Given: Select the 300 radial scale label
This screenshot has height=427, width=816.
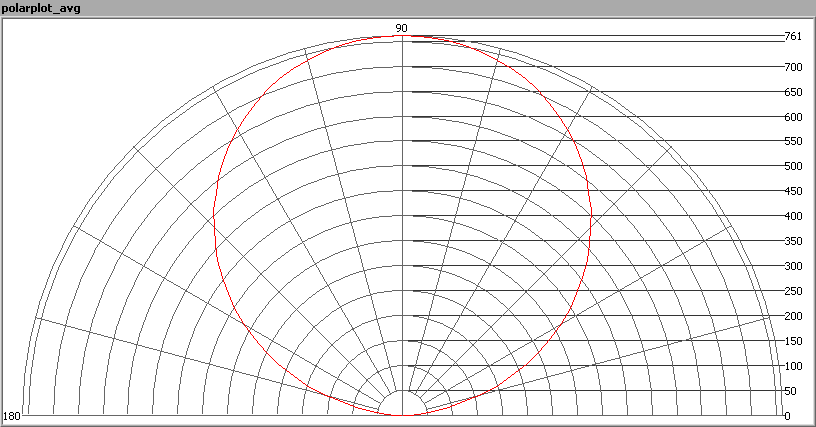Looking at the screenshot, I should click(x=793, y=266).
